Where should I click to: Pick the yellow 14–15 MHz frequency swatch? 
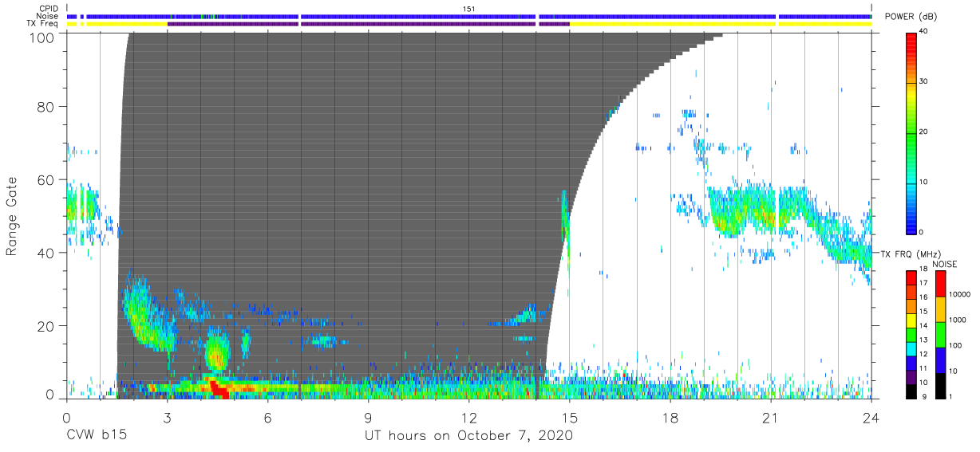[x=911, y=319]
